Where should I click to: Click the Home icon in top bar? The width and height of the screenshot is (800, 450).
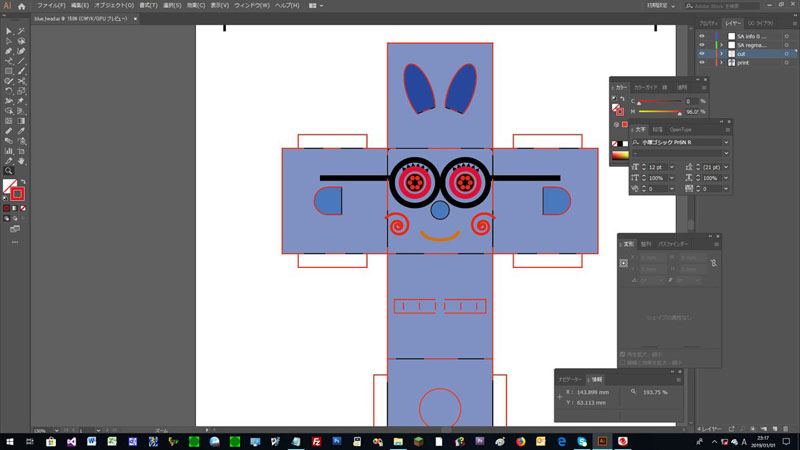[x=21, y=6]
